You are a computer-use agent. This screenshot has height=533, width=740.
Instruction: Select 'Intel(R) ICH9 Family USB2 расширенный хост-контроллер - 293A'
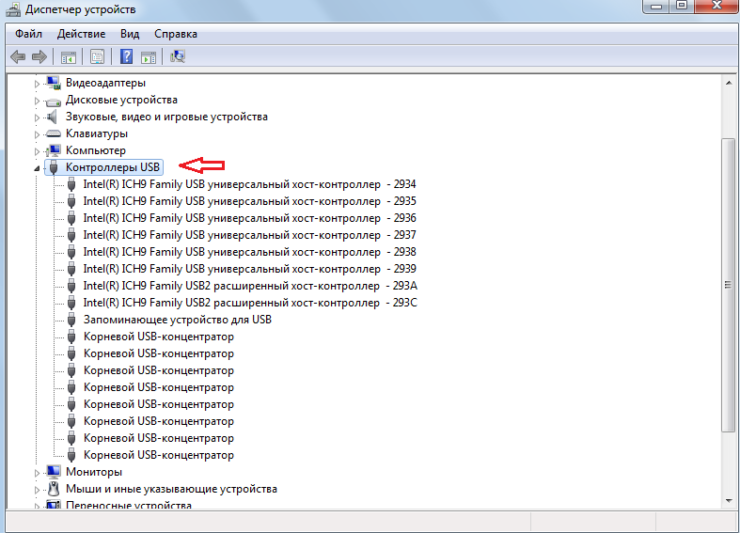[250, 286]
